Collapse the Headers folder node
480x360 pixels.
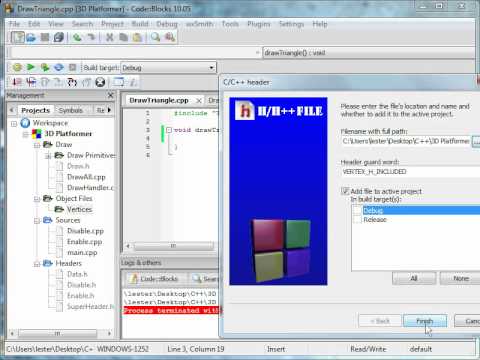coord(37,264)
